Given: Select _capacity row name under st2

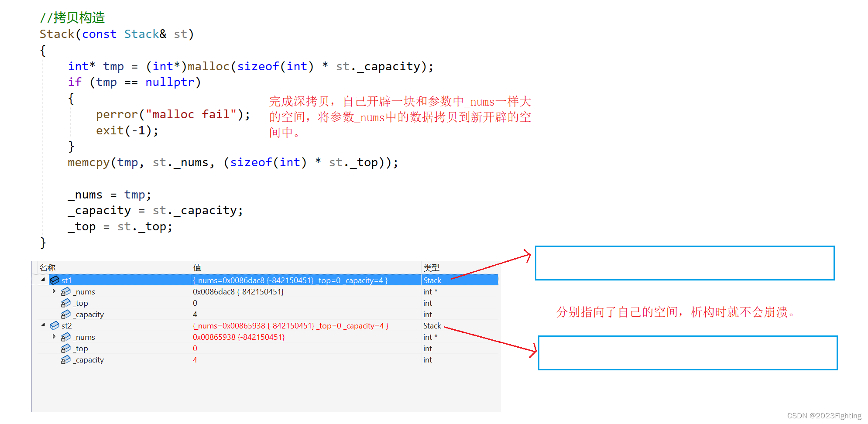Looking at the screenshot, I should point(88,360).
